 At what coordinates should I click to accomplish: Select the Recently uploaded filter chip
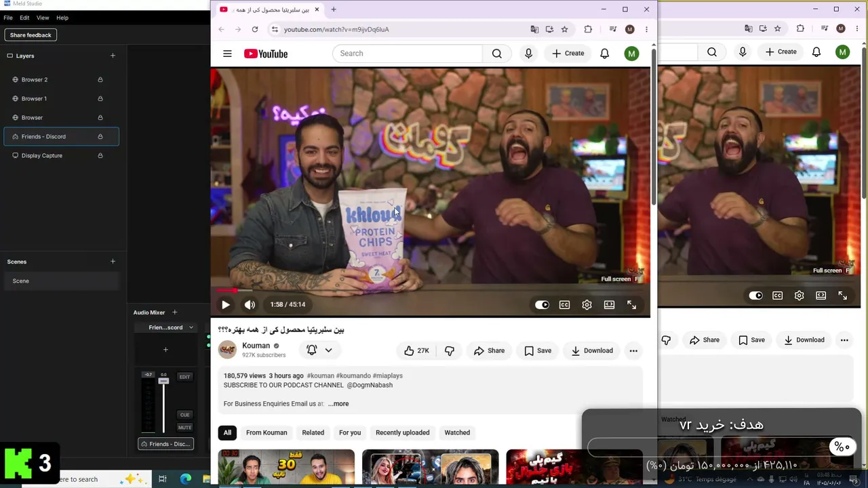403,432
